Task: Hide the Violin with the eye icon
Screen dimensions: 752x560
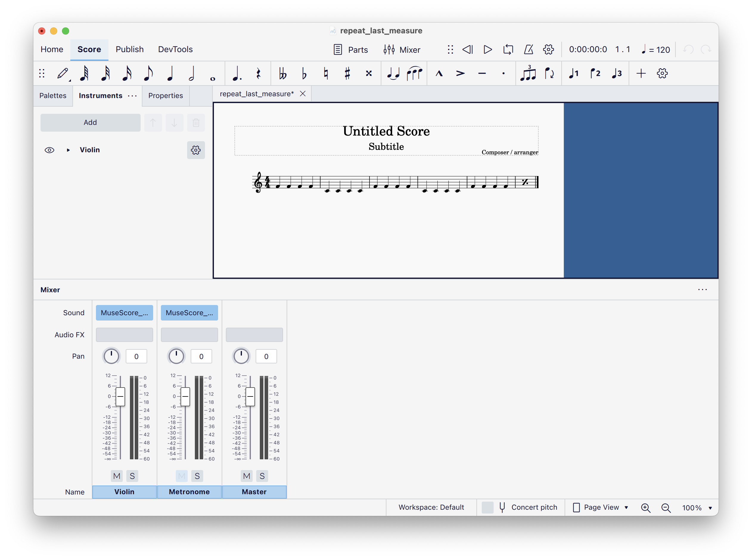Action: [49, 150]
